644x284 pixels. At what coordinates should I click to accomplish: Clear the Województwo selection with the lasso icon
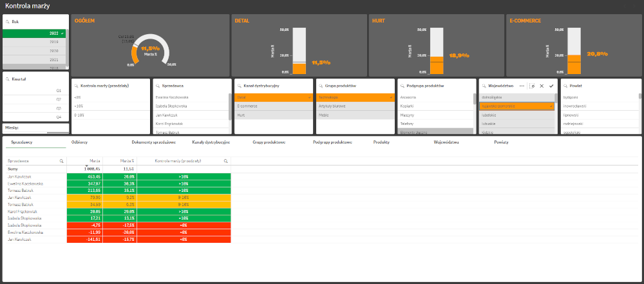[533, 86]
